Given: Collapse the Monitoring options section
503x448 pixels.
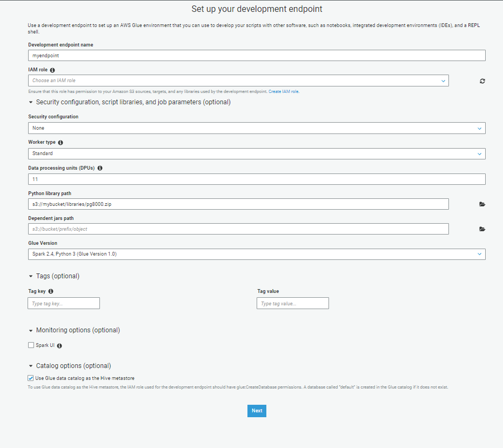Looking at the screenshot, I should pos(31,330).
